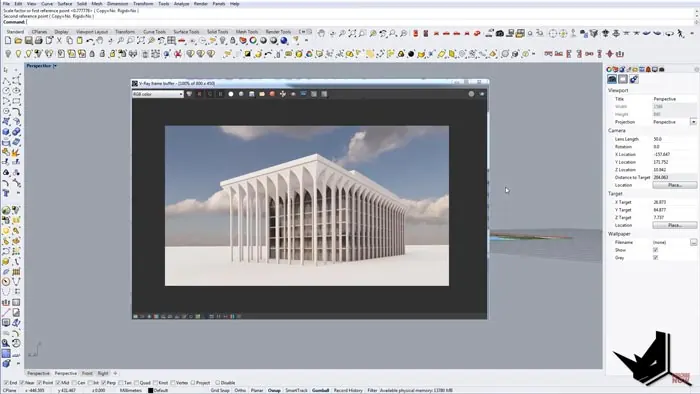Toggle Gumball in status bar
Image resolution: width=700 pixels, height=394 pixels.
320,390
